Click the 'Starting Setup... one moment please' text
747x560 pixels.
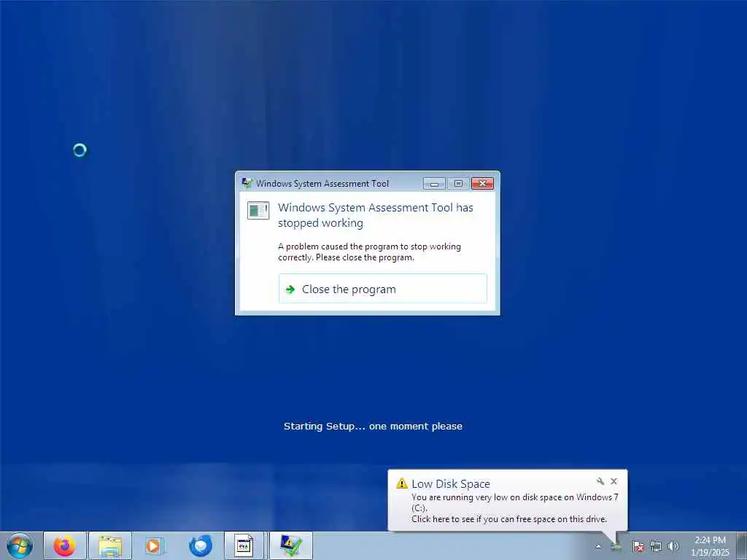373,426
